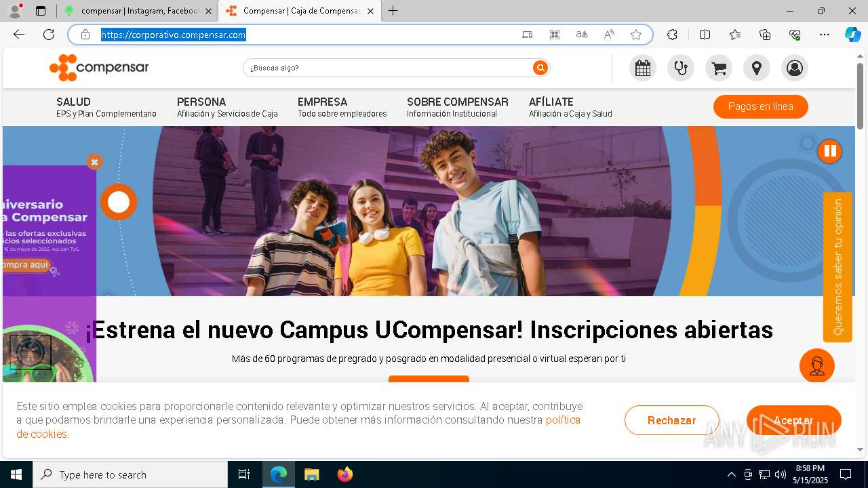
Task: Open the shopping cart icon
Action: coord(719,68)
